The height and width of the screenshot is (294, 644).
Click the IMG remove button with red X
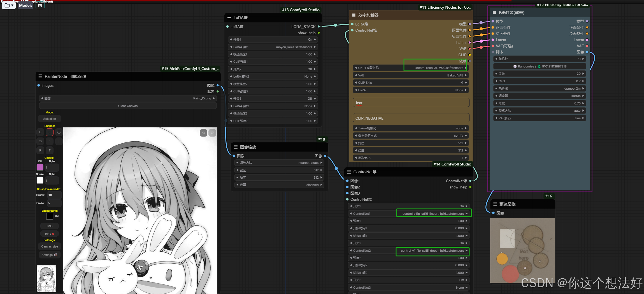(x=50, y=234)
